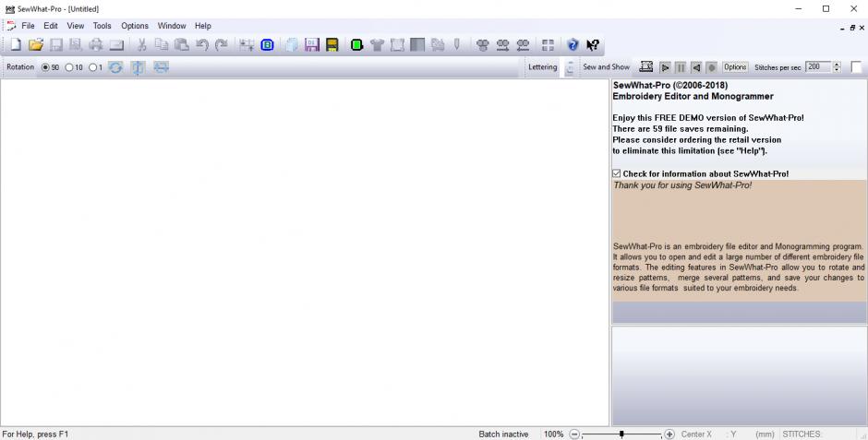Viewport: 868px width, 440px height.
Task: Open the View menu
Action: [76, 26]
